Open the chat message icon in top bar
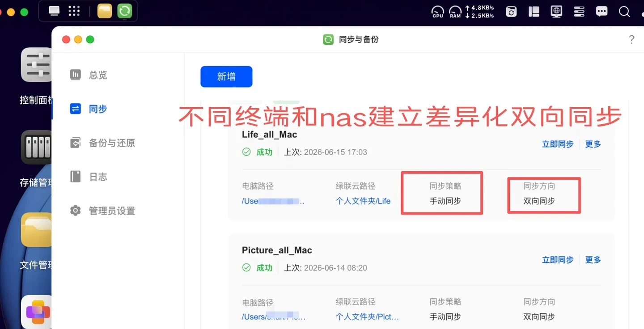This screenshot has height=329, width=644. click(602, 12)
